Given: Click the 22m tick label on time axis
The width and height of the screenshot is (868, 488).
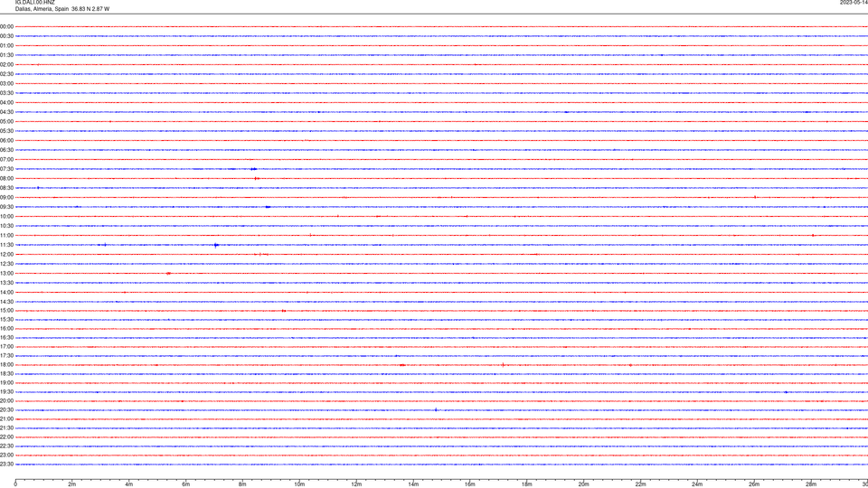Looking at the screenshot, I should (x=640, y=484).
